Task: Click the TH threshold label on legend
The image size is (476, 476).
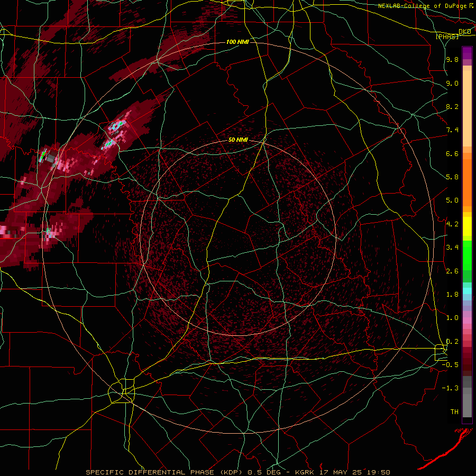Action: click(454, 412)
